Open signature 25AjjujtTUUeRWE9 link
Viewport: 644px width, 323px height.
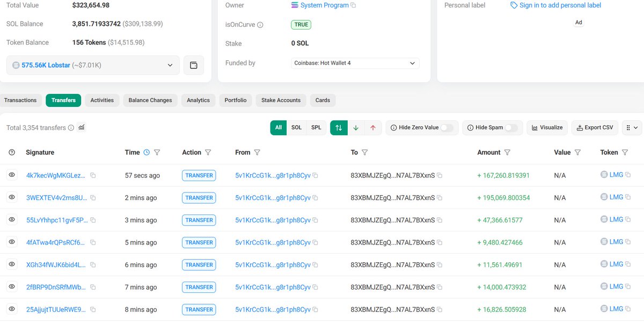point(56,310)
